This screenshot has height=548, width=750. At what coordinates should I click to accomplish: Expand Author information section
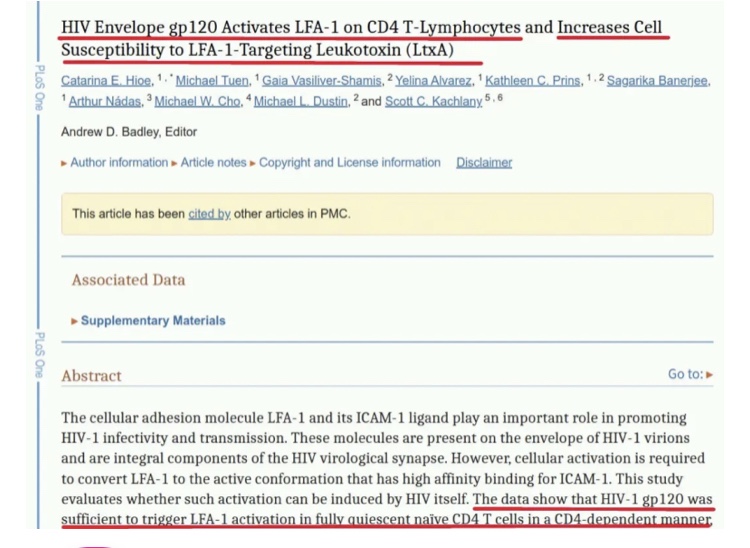click(118, 163)
